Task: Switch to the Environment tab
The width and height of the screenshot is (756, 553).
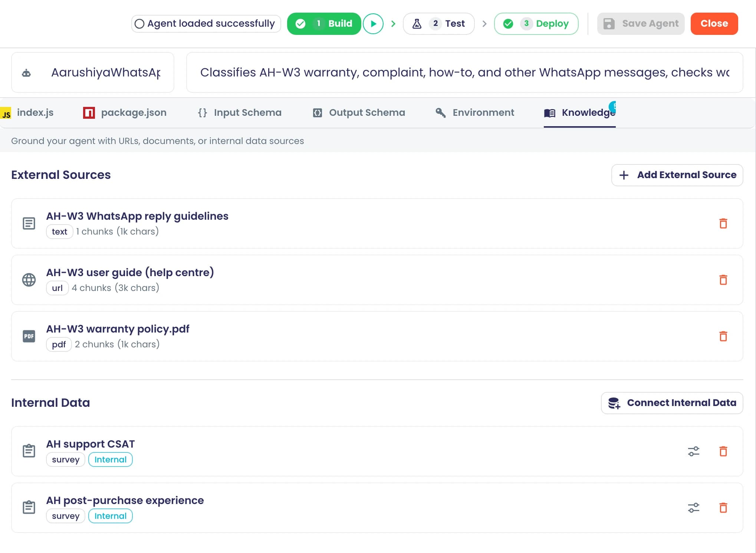Action: [475, 112]
